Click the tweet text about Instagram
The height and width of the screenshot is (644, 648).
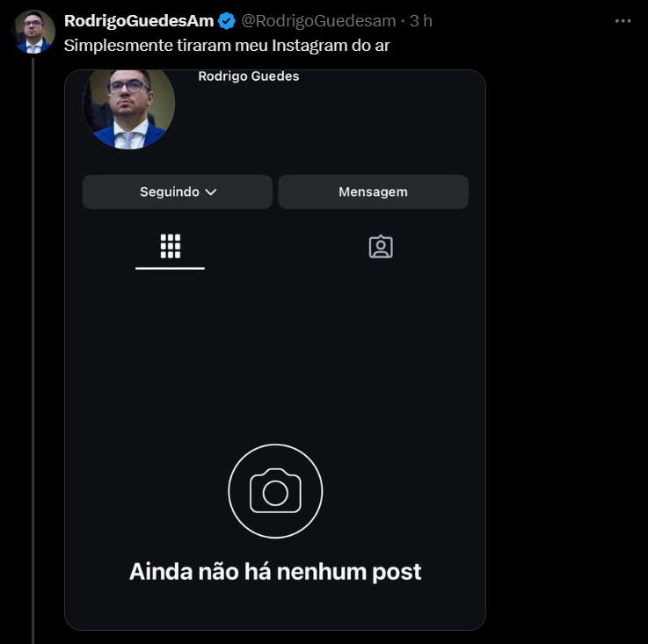(x=226, y=44)
